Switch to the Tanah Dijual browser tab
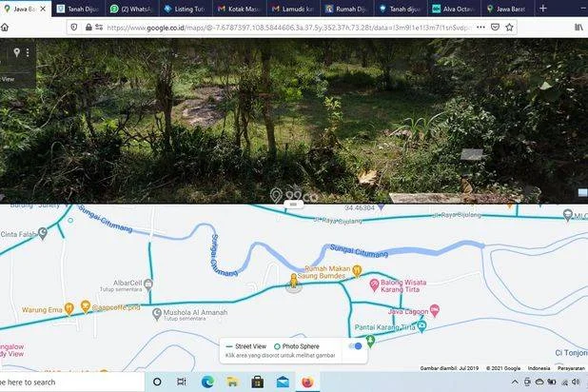588x392 pixels. [78, 9]
